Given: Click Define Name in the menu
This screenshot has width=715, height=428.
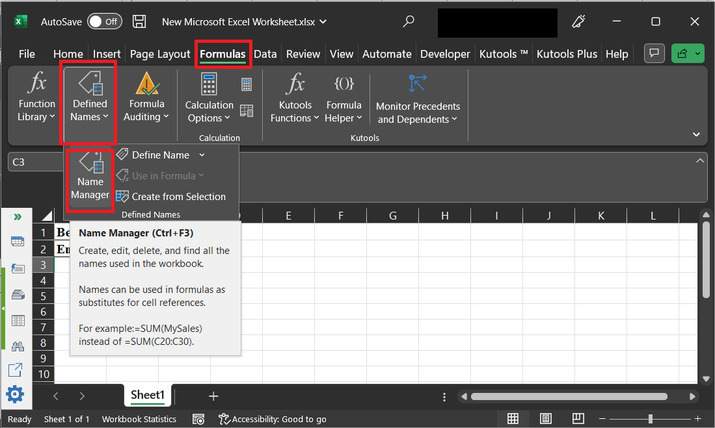Looking at the screenshot, I should (153, 155).
